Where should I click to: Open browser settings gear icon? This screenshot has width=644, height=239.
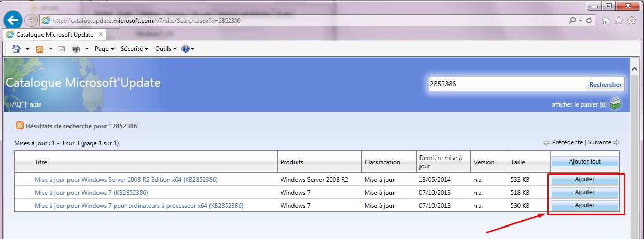click(x=632, y=21)
